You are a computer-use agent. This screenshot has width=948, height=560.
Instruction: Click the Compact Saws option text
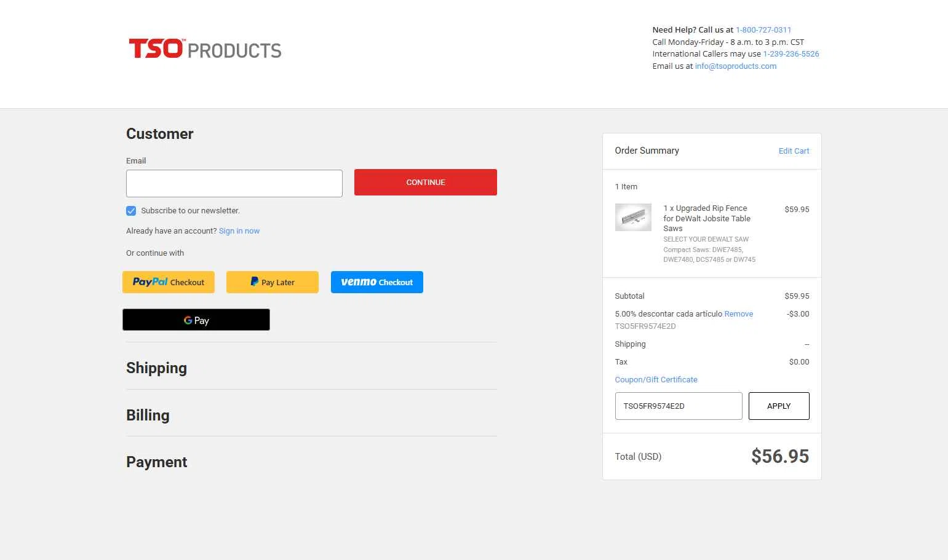pyautogui.click(x=709, y=254)
